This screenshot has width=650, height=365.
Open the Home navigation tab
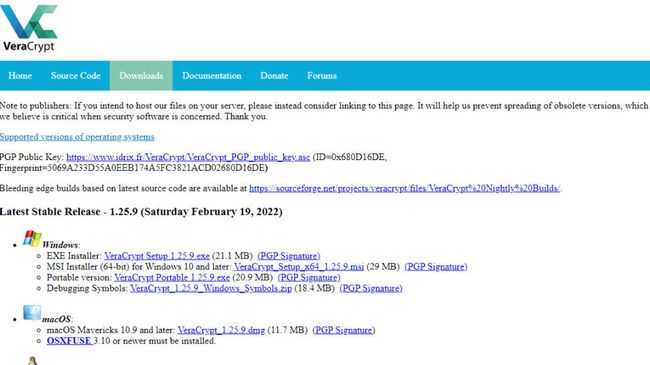tap(20, 75)
